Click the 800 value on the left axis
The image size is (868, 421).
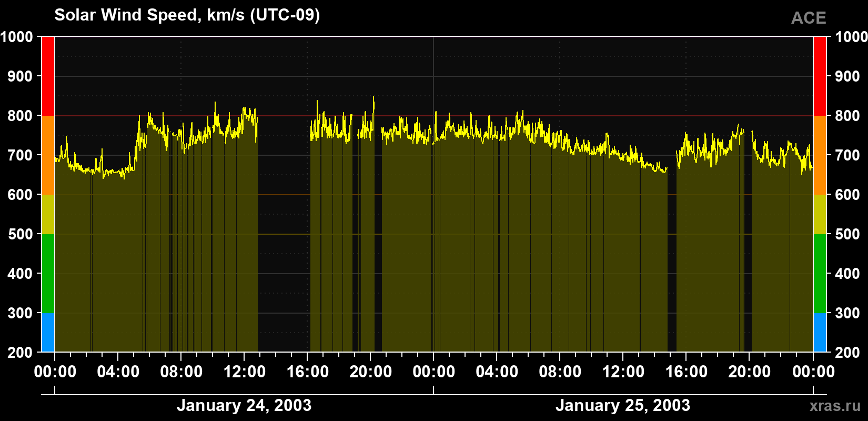tap(20, 116)
